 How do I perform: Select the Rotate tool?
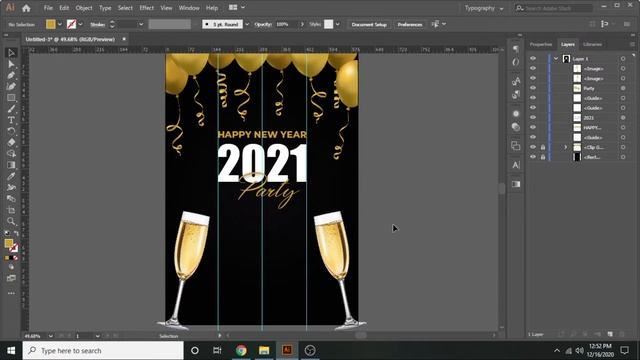pyautogui.click(x=11, y=131)
